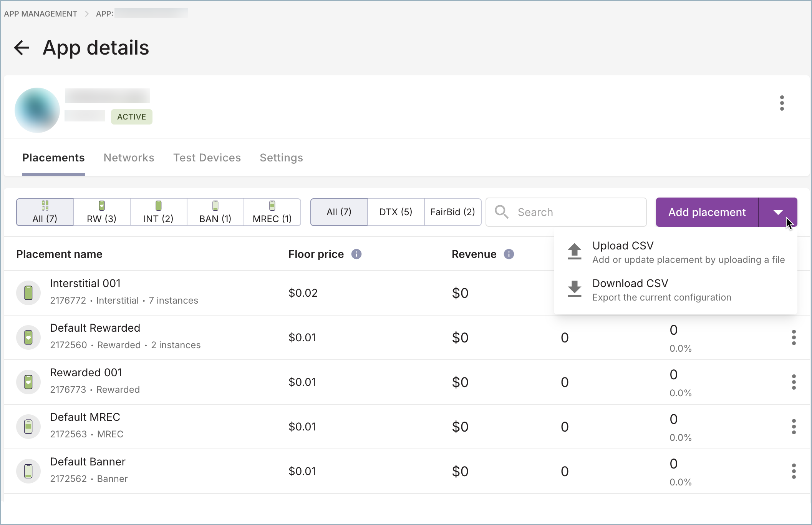Click the Download CSV download icon
Image resolution: width=812 pixels, height=525 pixels.
pyautogui.click(x=574, y=289)
